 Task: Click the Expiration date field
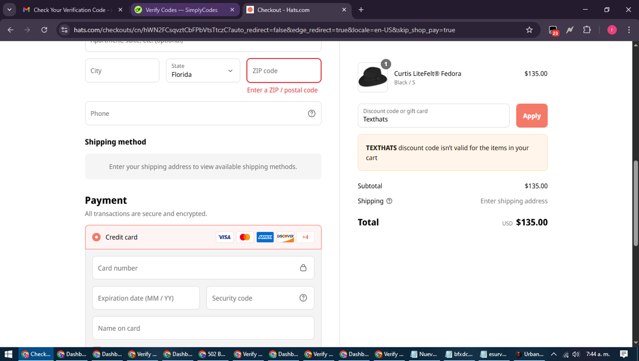click(145, 298)
